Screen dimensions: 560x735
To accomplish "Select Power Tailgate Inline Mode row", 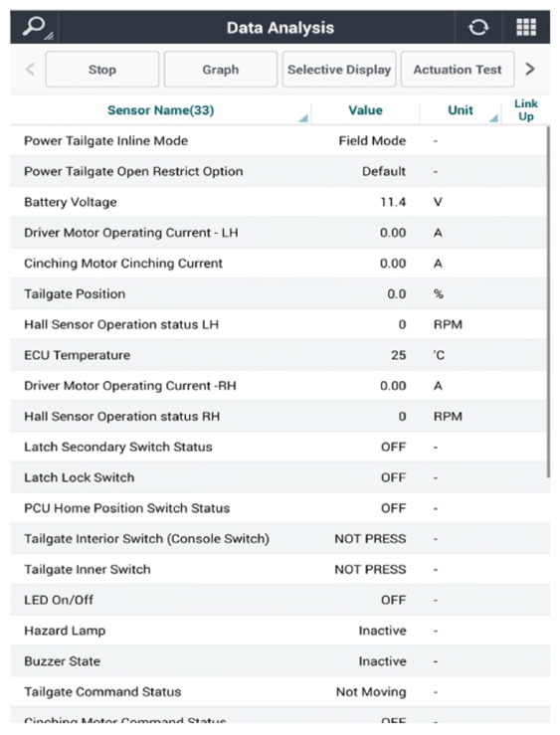I will [x=280, y=140].
